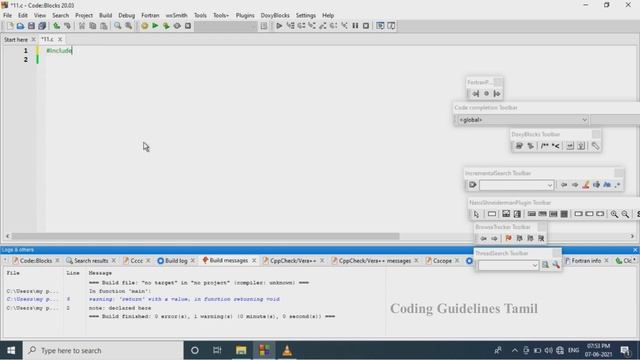Select the Nassi Shneiderman pointer tool
Screen dimensions: 640x360
pyautogui.click(x=476, y=214)
